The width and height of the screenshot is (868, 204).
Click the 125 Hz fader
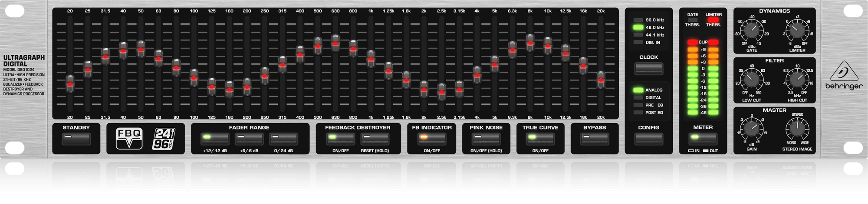(x=211, y=87)
